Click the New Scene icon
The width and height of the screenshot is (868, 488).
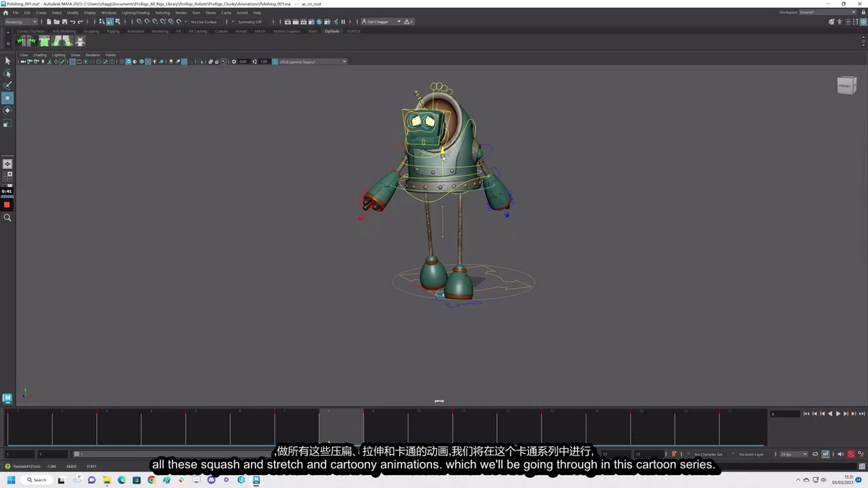(48, 22)
